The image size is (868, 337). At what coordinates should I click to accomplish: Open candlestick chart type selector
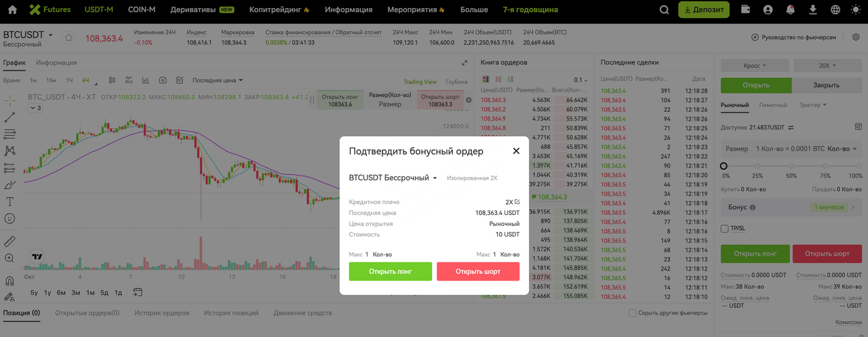(112, 81)
